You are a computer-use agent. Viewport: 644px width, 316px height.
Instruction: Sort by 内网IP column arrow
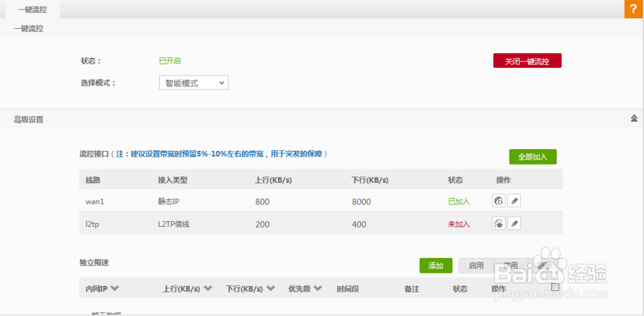coord(115,288)
